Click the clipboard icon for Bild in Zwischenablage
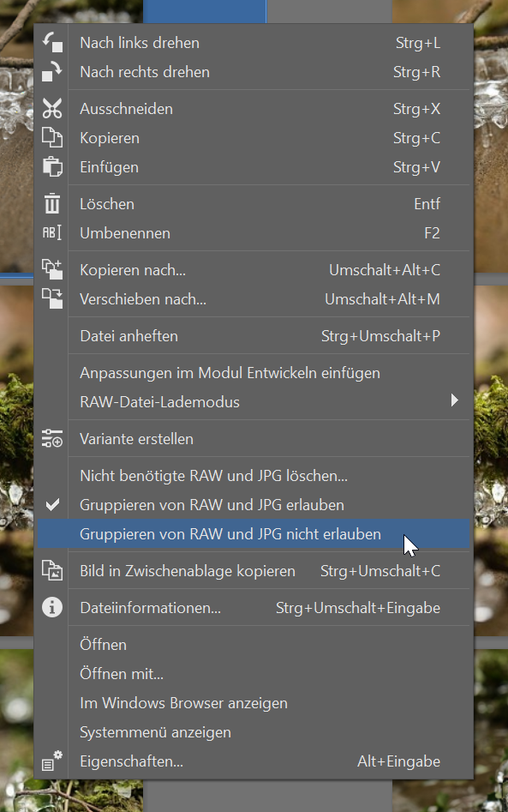 coord(51,568)
